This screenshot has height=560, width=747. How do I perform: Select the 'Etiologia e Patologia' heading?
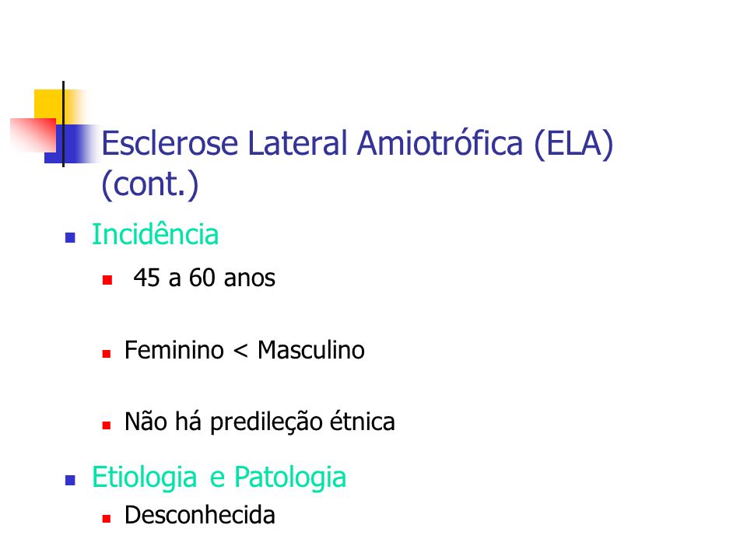pos(219,477)
